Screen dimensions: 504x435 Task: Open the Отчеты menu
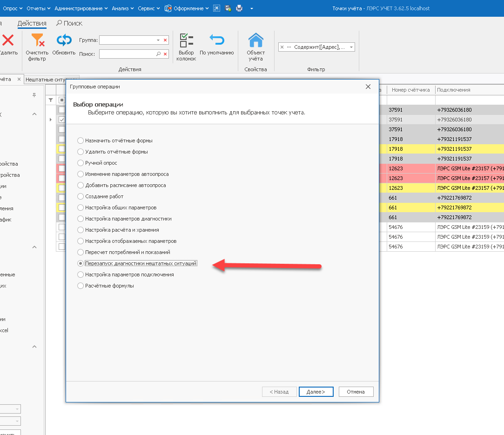pos(39,8)
